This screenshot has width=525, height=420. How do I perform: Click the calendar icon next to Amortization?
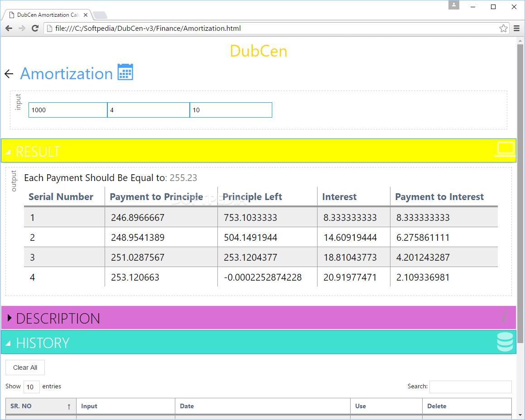[125, 72]
